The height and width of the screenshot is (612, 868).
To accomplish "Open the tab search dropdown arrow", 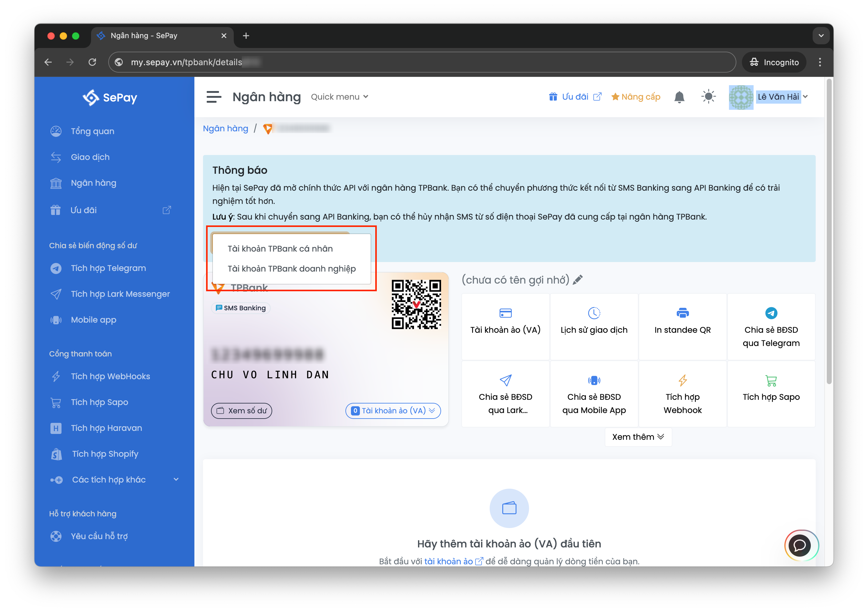I will (x=821, y=36).
